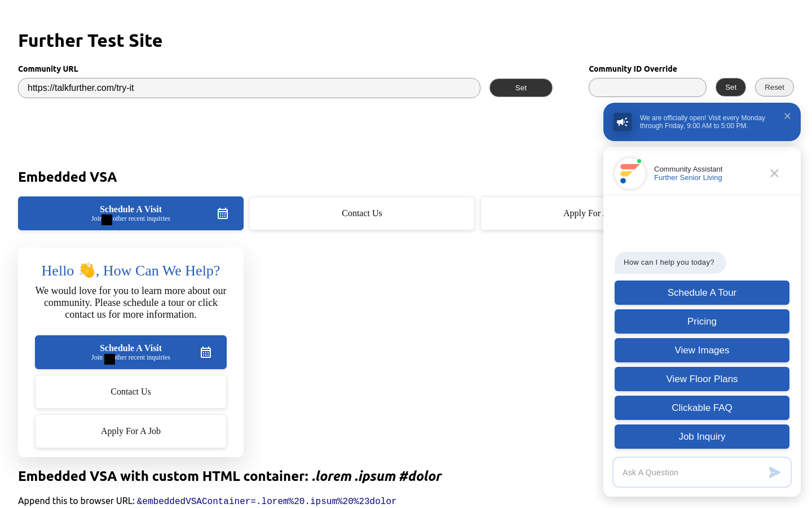Click the calendar icon in top Schedule A Visit
The height and width of the screenshot is (508, 812).
pyautogui.click(x=223, y=213)
